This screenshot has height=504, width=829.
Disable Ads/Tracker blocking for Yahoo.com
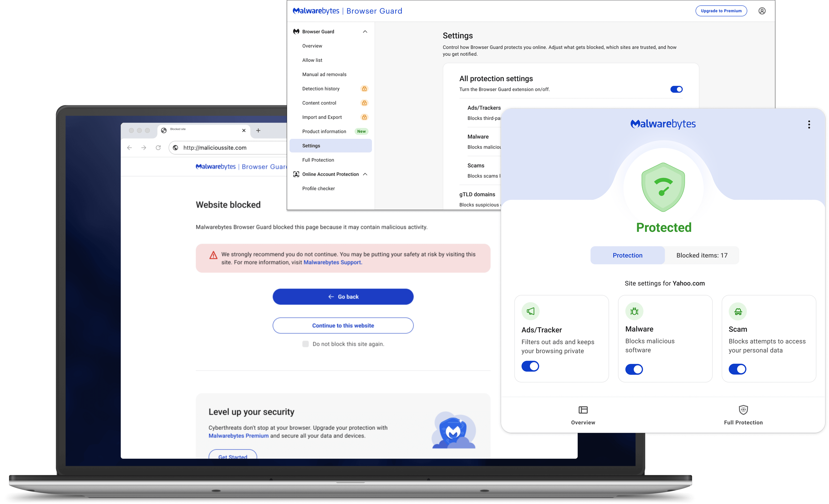[530, 366]
